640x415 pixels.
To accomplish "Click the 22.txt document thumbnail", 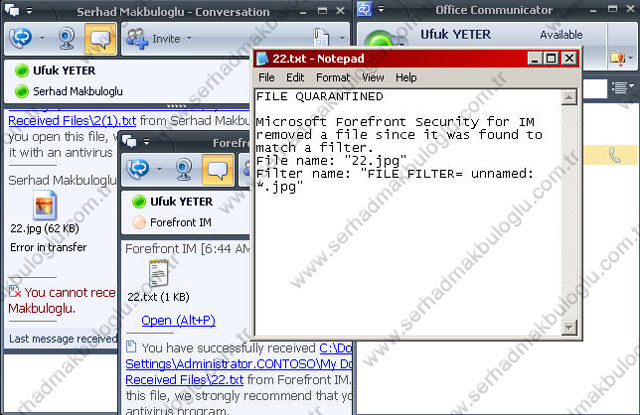I will tap(159, 273).
